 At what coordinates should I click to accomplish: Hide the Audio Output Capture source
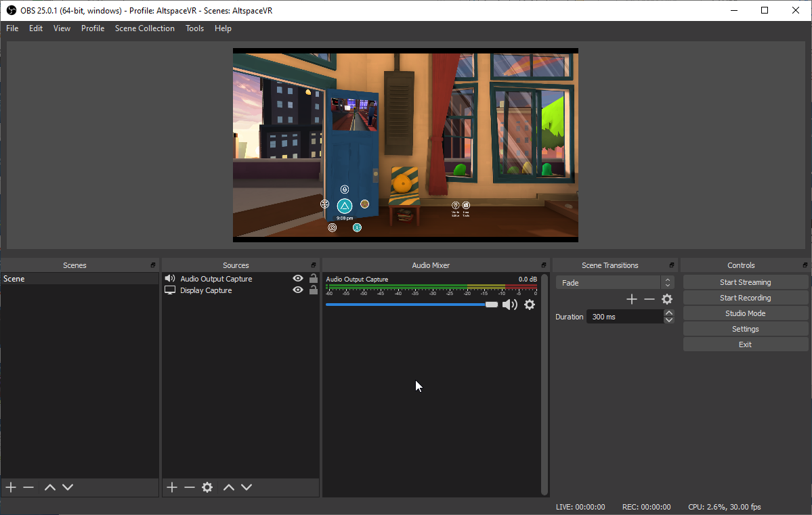297,279
